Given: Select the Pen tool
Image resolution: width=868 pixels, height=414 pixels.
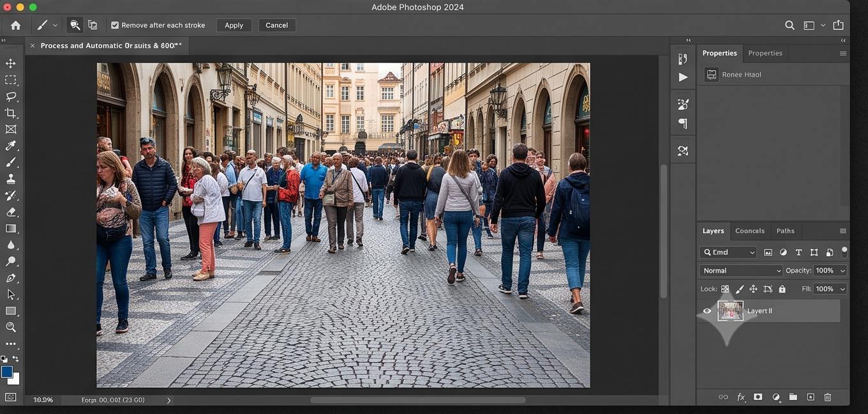Looking at the screenshot, I should 11,278.
